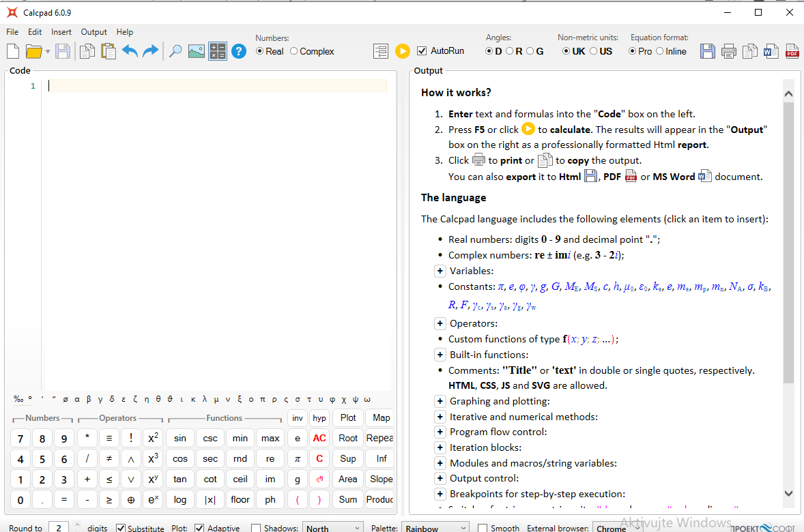The width and height of the screenshot is (804, 532).
Task: Click the yellow Calculate play button
Action: [x=403, y=51]
